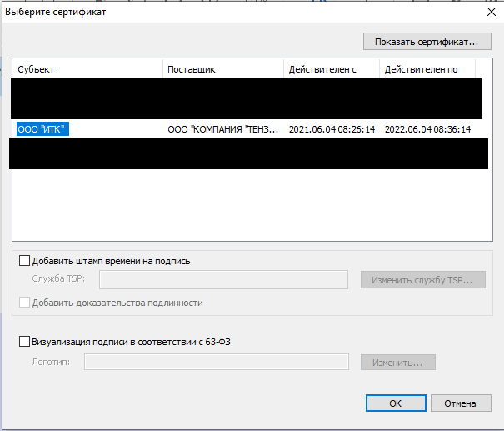The width and height of the screenshot is (504, 431).
Task: Close the certificate selection dialog
Action: pyautogui.click(x=489, y=12)
